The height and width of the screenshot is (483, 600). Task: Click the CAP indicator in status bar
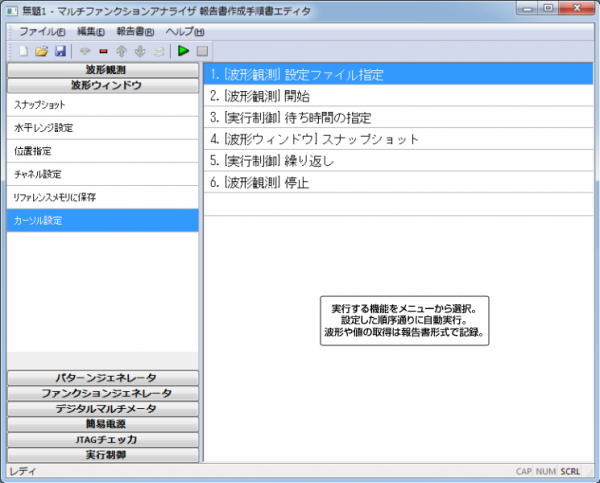point(523,471)
